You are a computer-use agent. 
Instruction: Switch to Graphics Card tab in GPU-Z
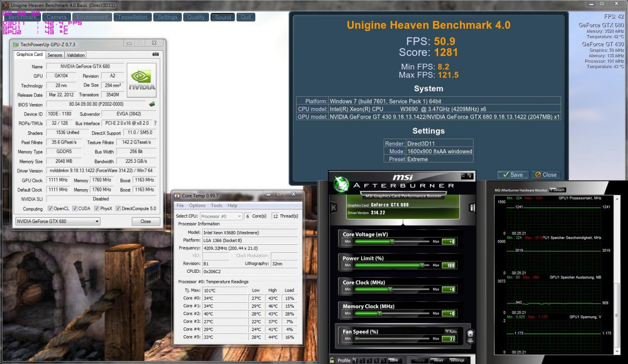[x=29, y=54]
